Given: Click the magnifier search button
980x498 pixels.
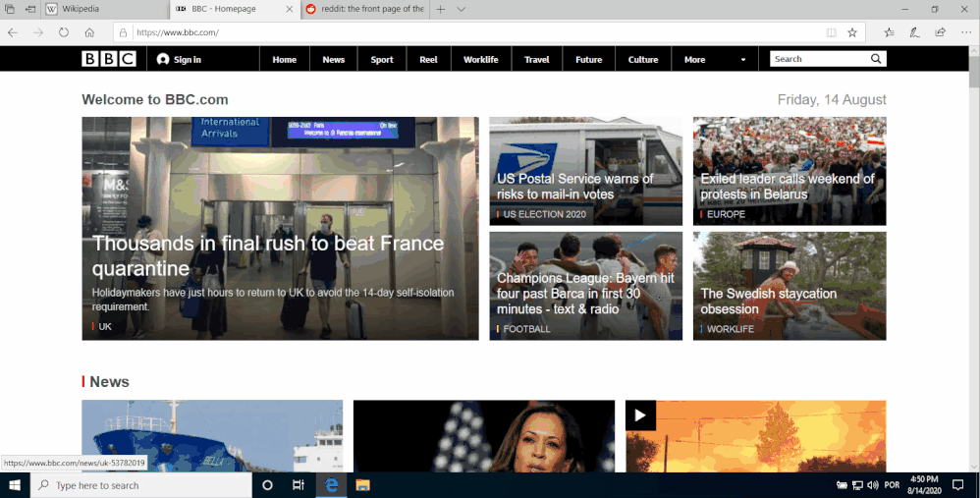Looking at the screenshot, I should tap(876, 59).
